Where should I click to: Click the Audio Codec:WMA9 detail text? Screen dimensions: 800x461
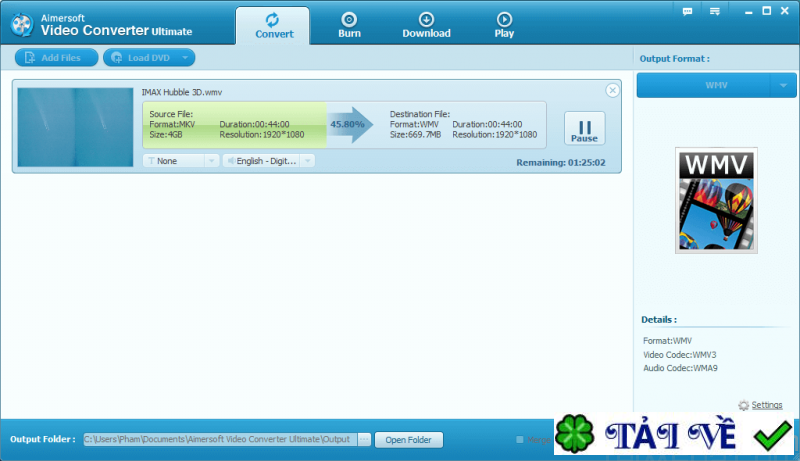(680, 368)
